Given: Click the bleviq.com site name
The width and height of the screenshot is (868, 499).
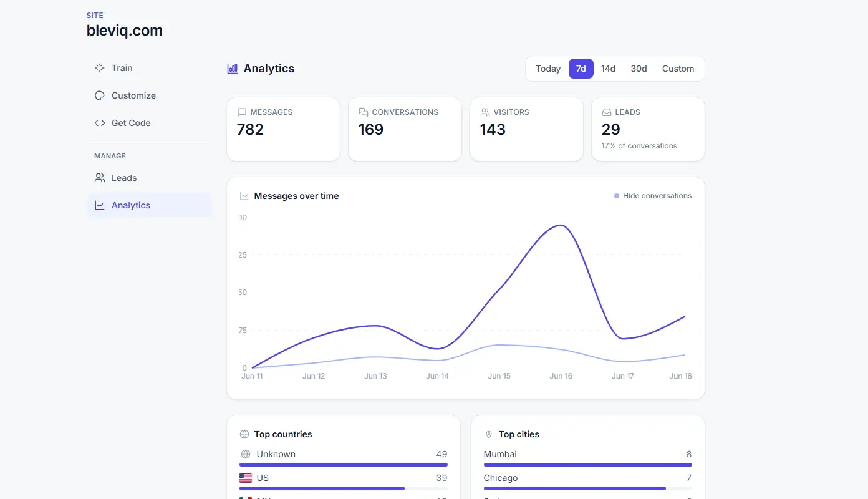Looking at the screenshot, I should [125, 31].
